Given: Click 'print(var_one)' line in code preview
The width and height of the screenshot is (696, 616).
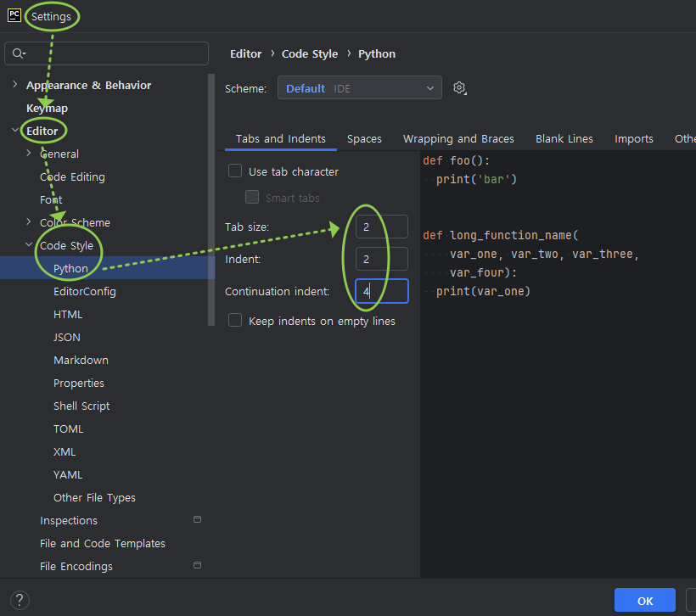Looking at the screenshot, I should coord(483,291).
